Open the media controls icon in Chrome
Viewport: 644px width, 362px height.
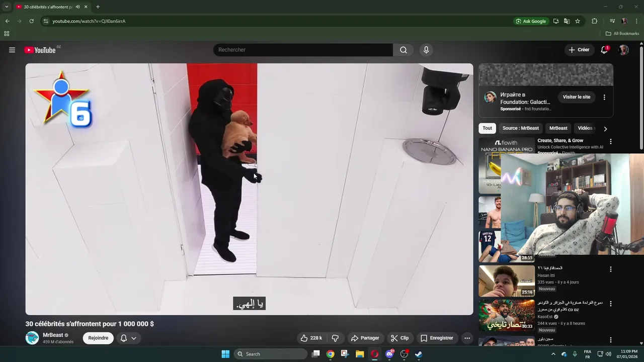pos(612,21)
